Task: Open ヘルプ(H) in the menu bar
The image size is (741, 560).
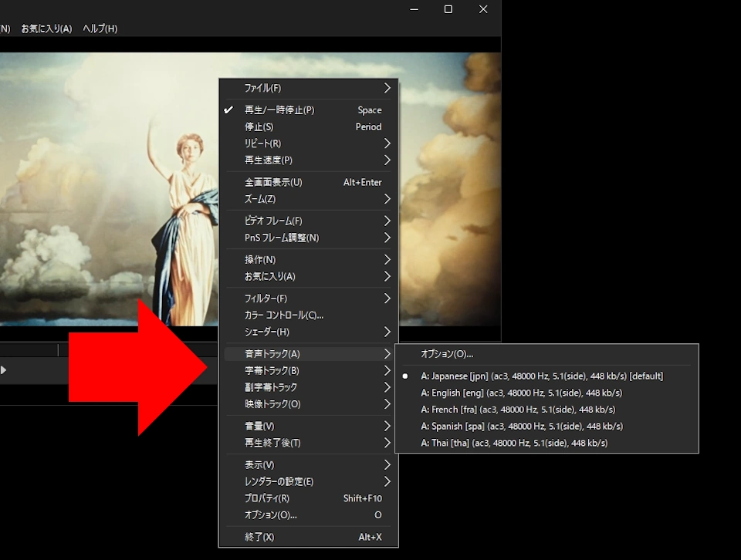Action: [x=100, y=29]
